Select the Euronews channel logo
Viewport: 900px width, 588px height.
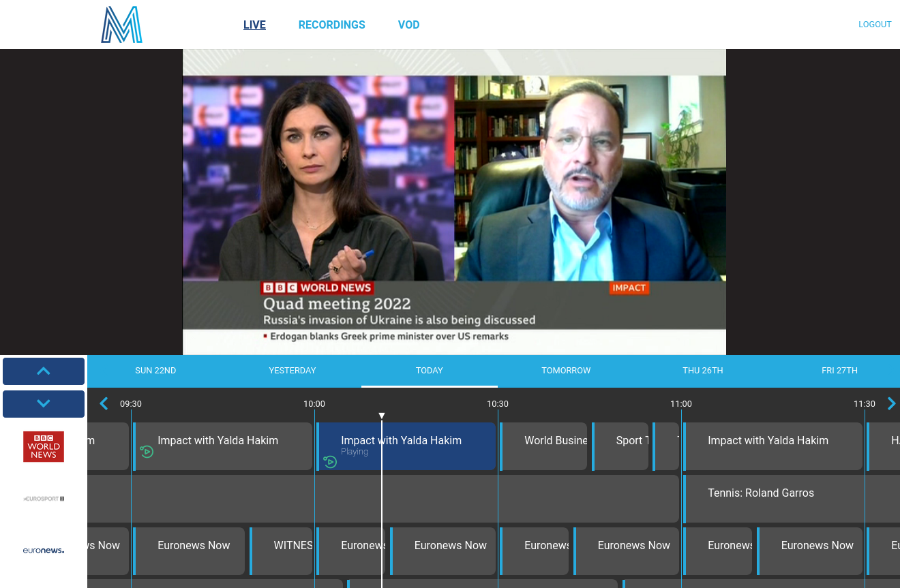[44, 551]
